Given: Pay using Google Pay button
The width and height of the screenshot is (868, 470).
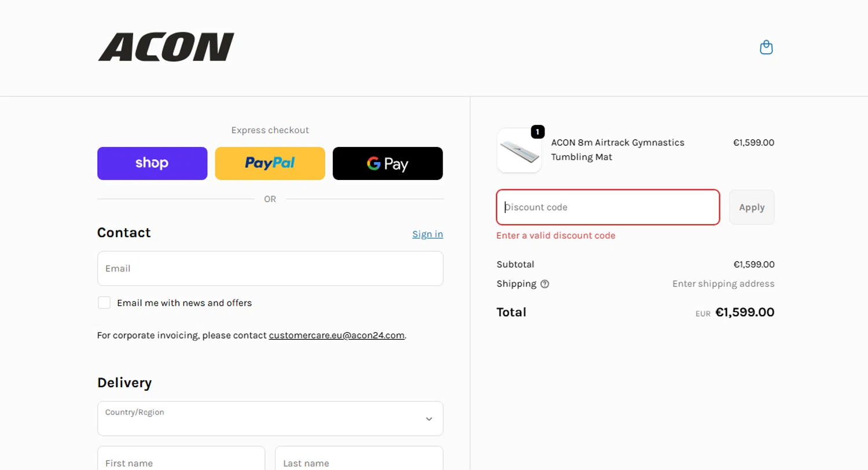Looking at the screenshot, I should pyautogui.click(x=388, y=163).
